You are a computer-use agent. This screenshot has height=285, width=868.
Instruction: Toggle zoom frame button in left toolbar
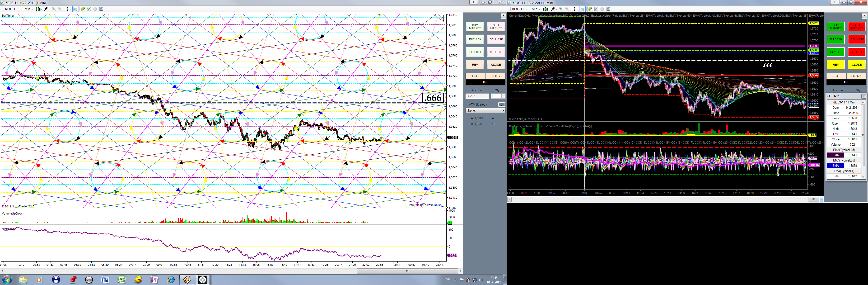coord(76,9)
